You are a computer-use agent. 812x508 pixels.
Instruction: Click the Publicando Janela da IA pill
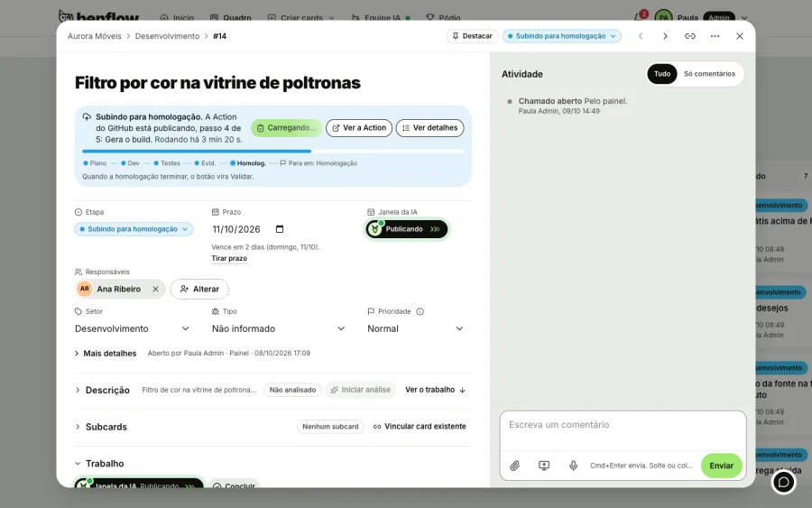coord(407,229)
